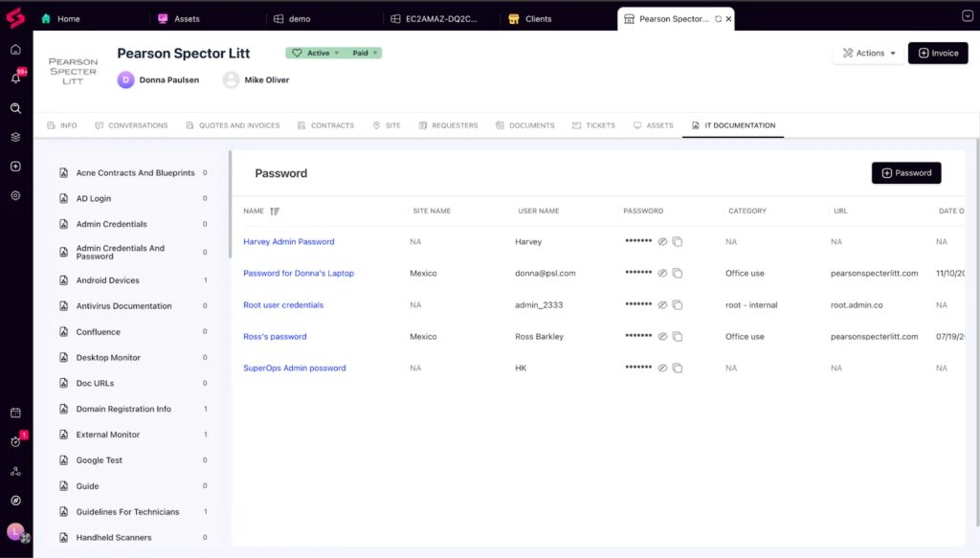
Task: Open the Harvey Admin Password link
Action: (x=288, y=242)
